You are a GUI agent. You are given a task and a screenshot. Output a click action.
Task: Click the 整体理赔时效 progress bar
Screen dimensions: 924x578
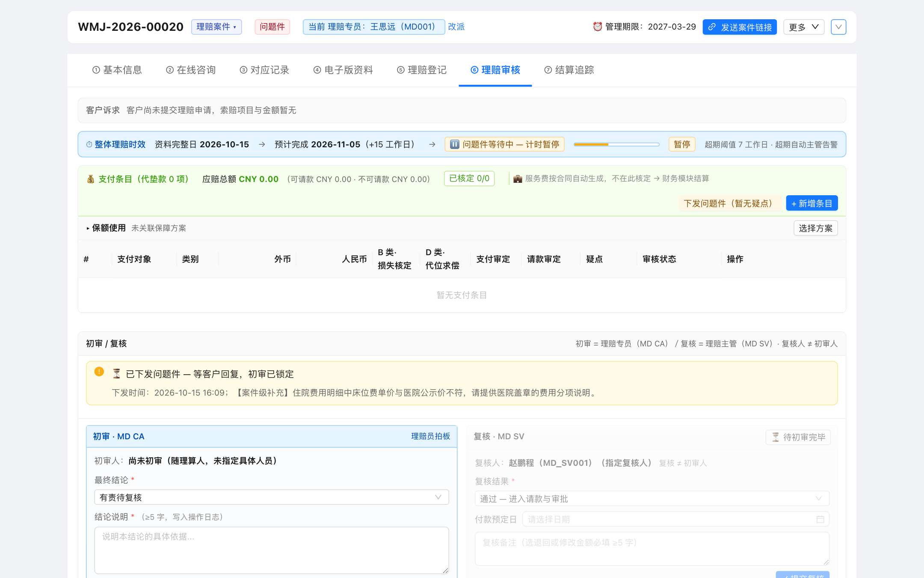616,144
